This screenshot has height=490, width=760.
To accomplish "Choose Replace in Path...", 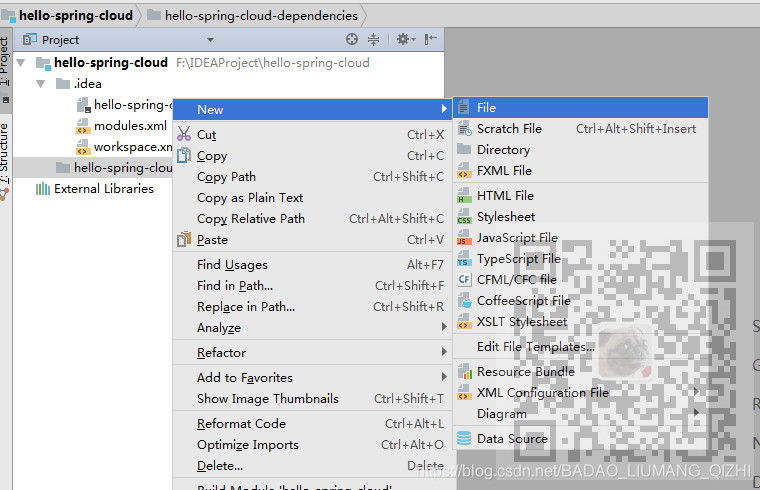I will pyautogui.click(x=313, y=307).
